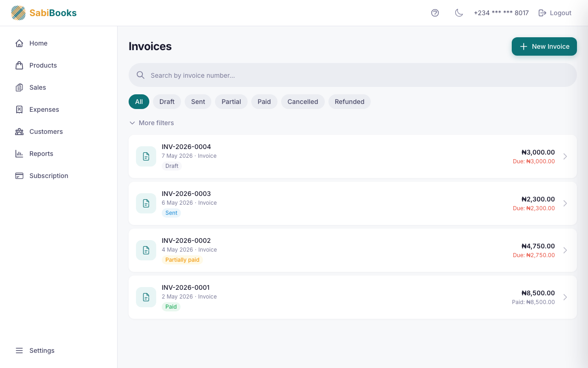This screenshot has width=588, height=368.
Task: Open invoice INV-2026-0002 via chevron
Action: tap(565, 250)
